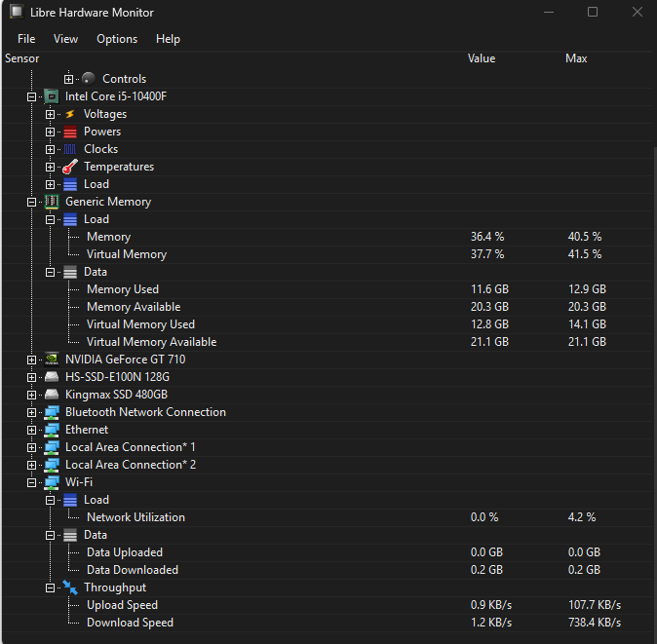Expand the Ethernet node
The height and width of the screenshot is (644, 657).
pyautogui.click(x=31, y=431)
